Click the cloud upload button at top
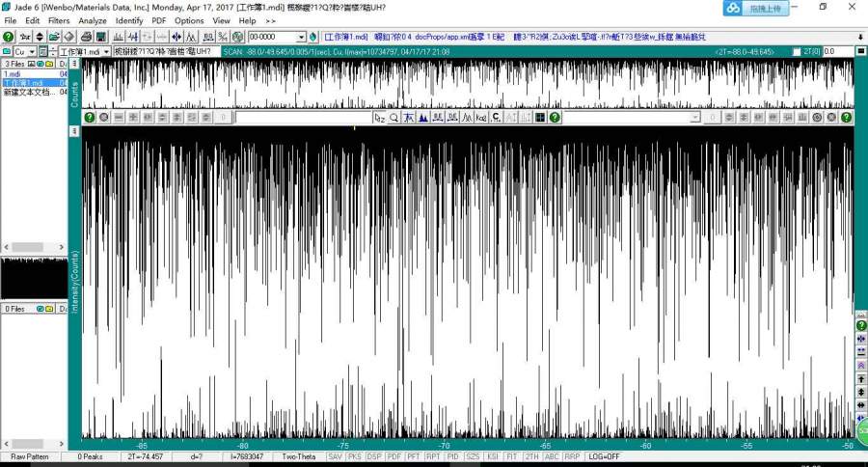The width and height of the screenshot is (868, 467). pyautogui.click(x=755, y=9)
